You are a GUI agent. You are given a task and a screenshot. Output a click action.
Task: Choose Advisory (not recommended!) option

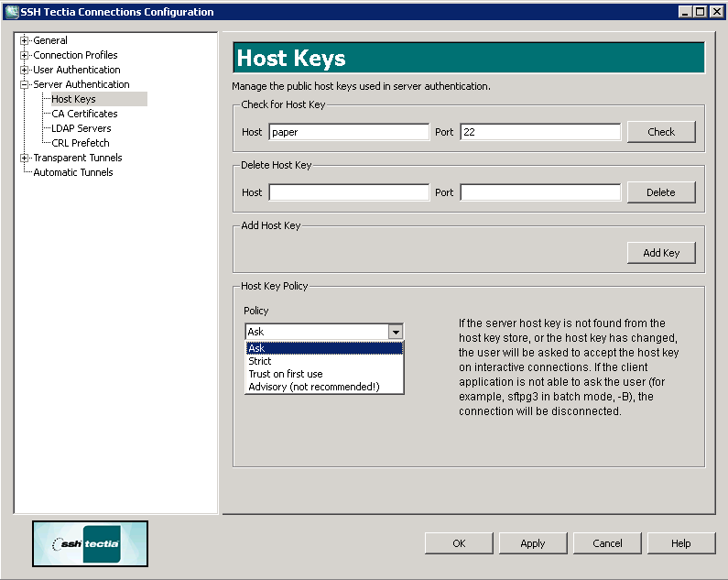click(x=324, y=387)
